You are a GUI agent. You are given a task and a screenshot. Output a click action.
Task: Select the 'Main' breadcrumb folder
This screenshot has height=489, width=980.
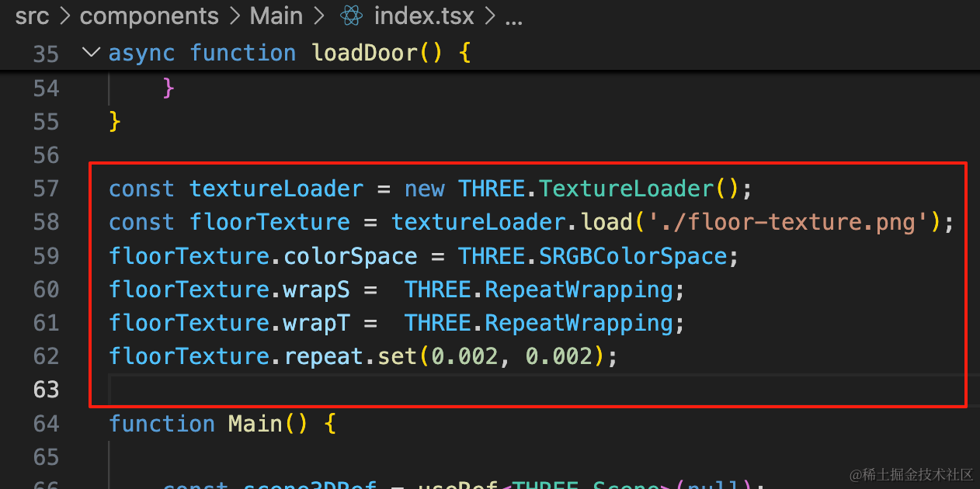(x=276, y=16)
